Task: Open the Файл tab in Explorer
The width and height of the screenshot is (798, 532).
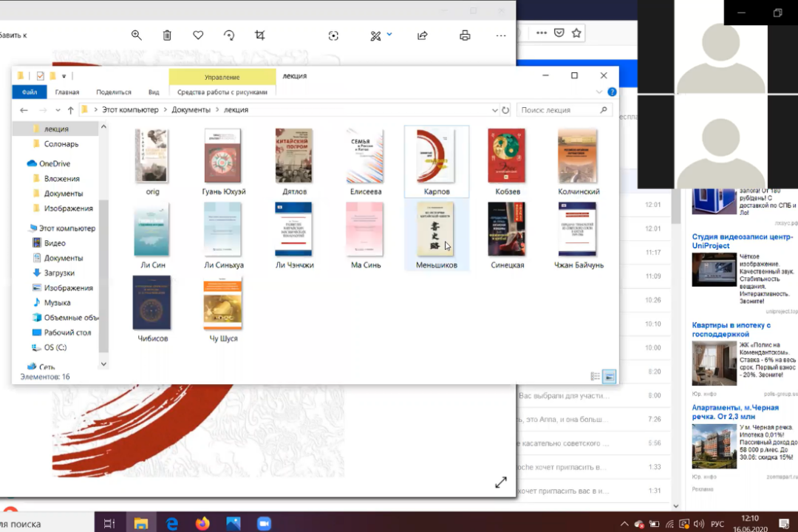Action: tap(30, 92)
